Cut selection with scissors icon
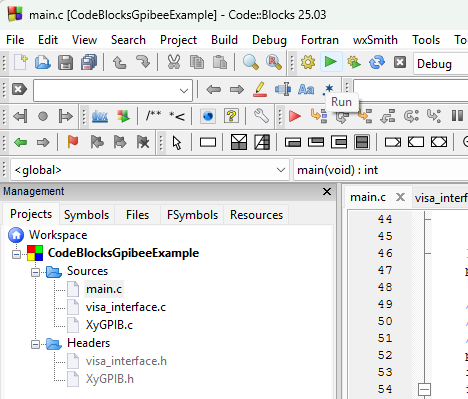This screenshot has height=399, width=468. 174,62
